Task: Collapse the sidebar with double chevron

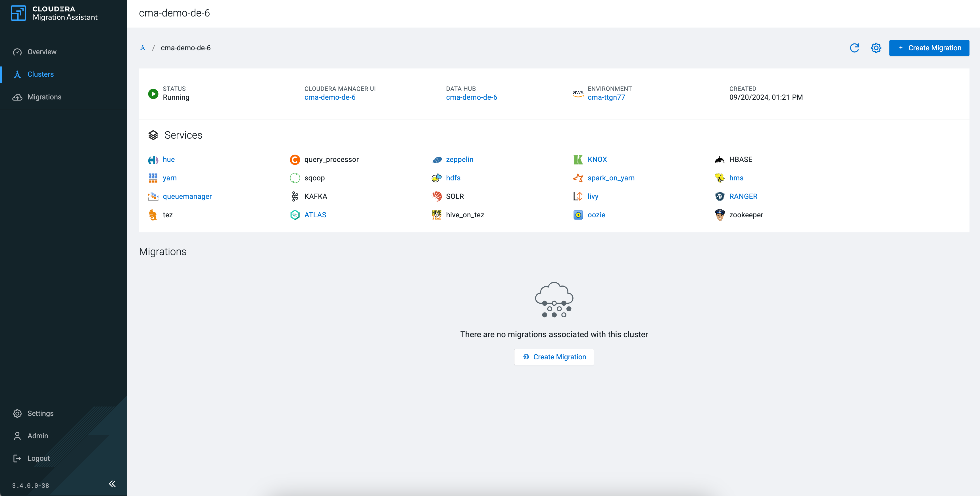Action: (x=112, y=484)
